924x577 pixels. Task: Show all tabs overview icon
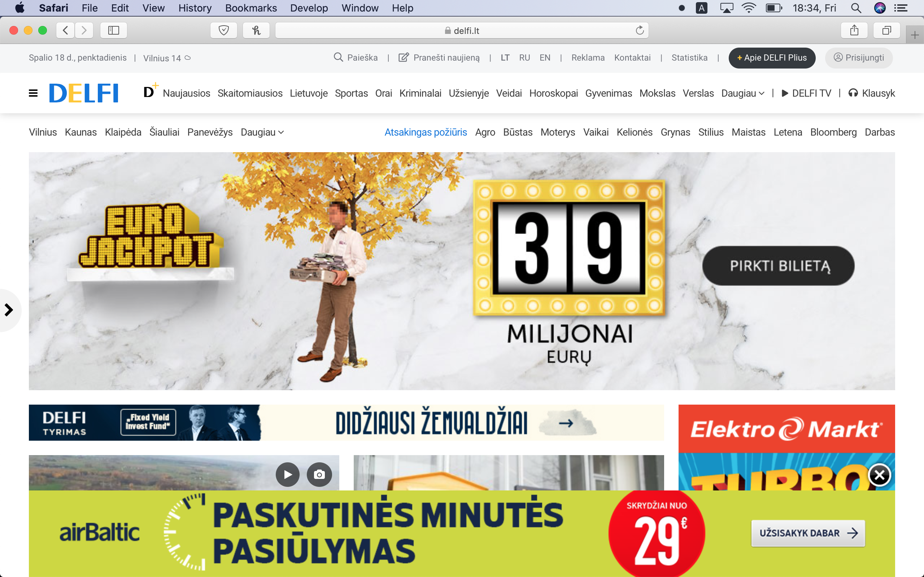[886, 30]
